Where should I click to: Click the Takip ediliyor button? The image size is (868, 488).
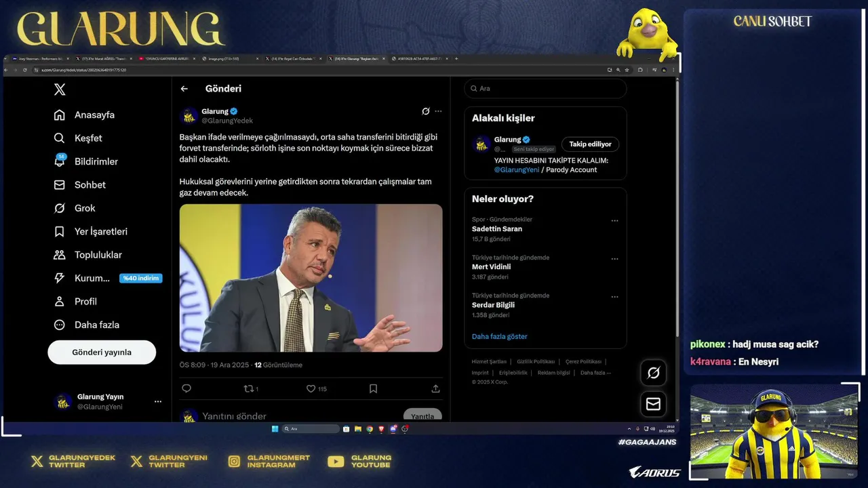point(590,144)
